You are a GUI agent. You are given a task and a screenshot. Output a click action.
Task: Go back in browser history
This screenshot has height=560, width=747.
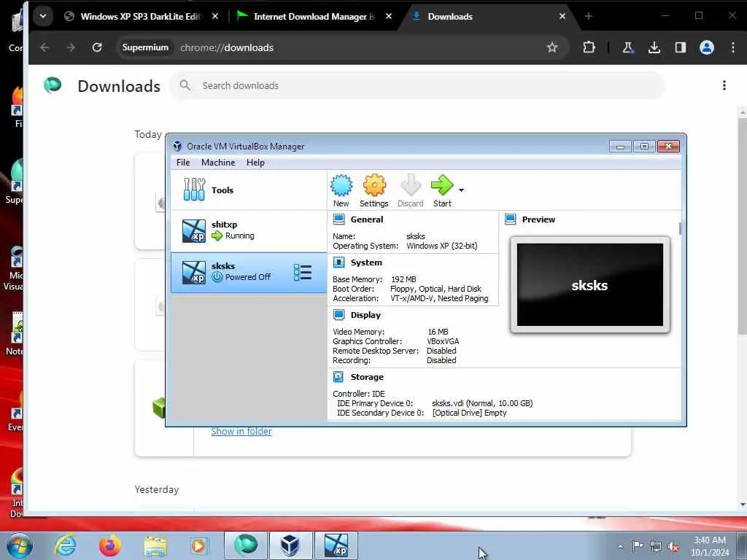[44, 47]
